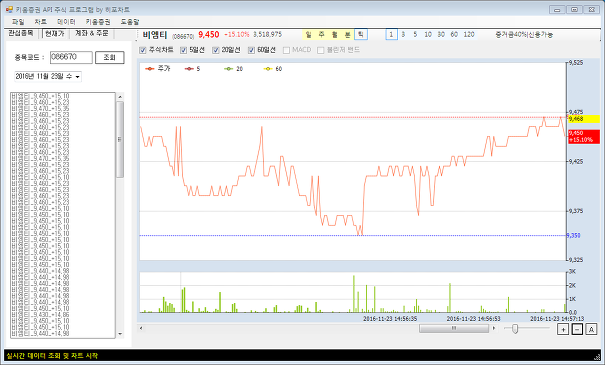
Task: Click the red 9,450 price in header
Action: [x=209, y=35]
